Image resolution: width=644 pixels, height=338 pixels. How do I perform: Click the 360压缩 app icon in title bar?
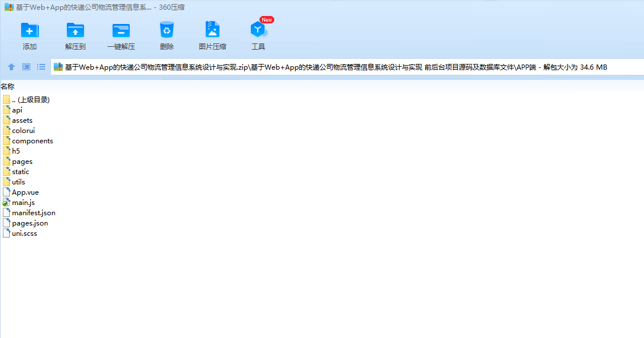pyautogui.click(x=9, y=7)
